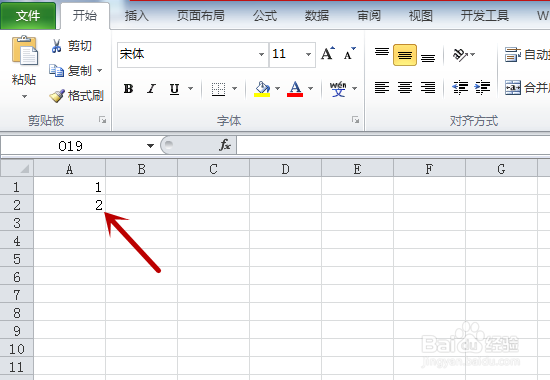Switch to the 插入 insert tab

136,16
